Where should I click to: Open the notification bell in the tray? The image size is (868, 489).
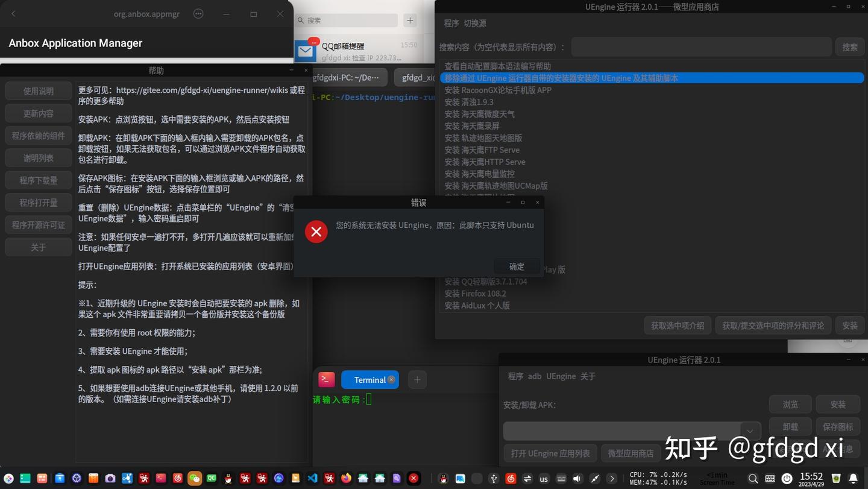852,478
